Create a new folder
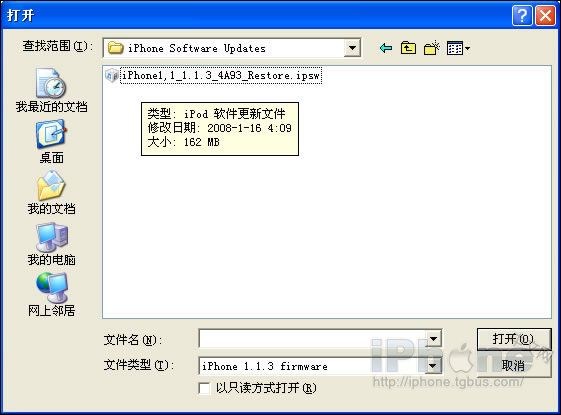 (431, 48)
